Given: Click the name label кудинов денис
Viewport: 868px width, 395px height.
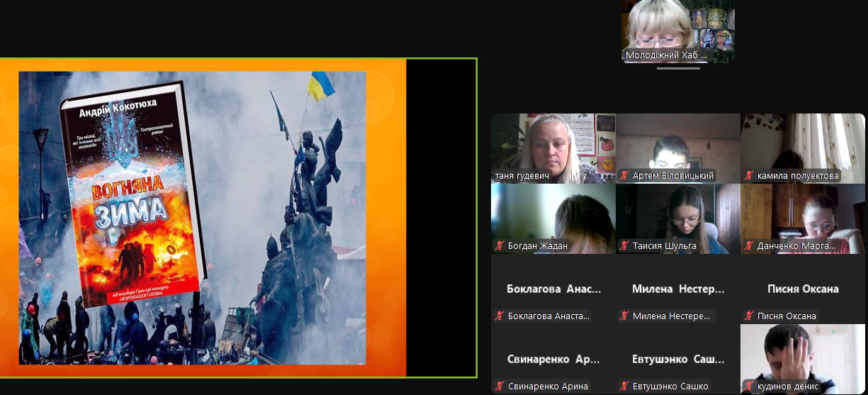Looking at the screenshot, I should tap(788, 386).
